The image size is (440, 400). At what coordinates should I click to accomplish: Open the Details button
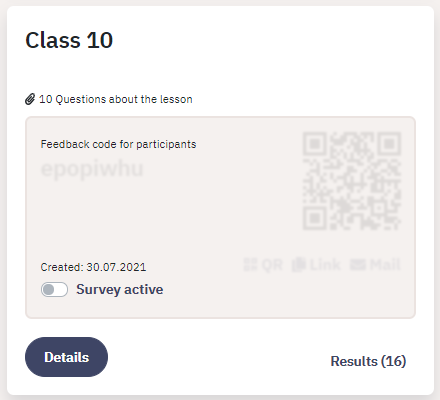click(66, 357)
